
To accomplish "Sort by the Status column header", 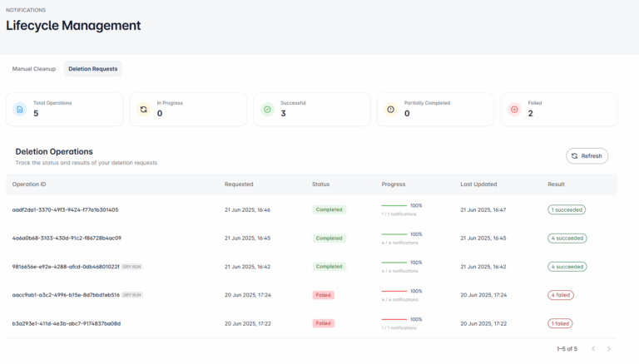I will pyautogui.click(x=321, y=184).
